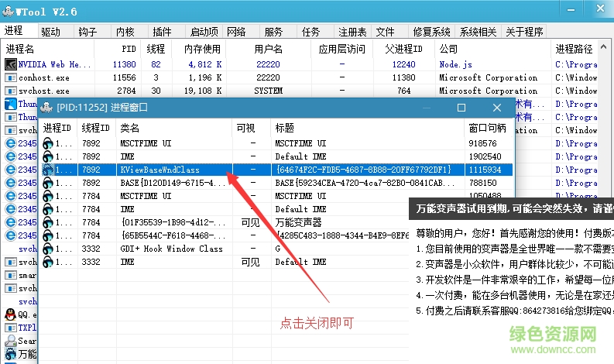
Task: Open the 关于程序 tab
Action: [x=525, y=32]
